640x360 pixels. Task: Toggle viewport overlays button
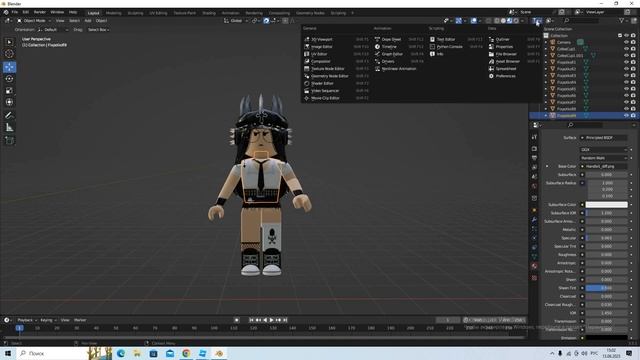pyautogui.click(x=473, y=20)
